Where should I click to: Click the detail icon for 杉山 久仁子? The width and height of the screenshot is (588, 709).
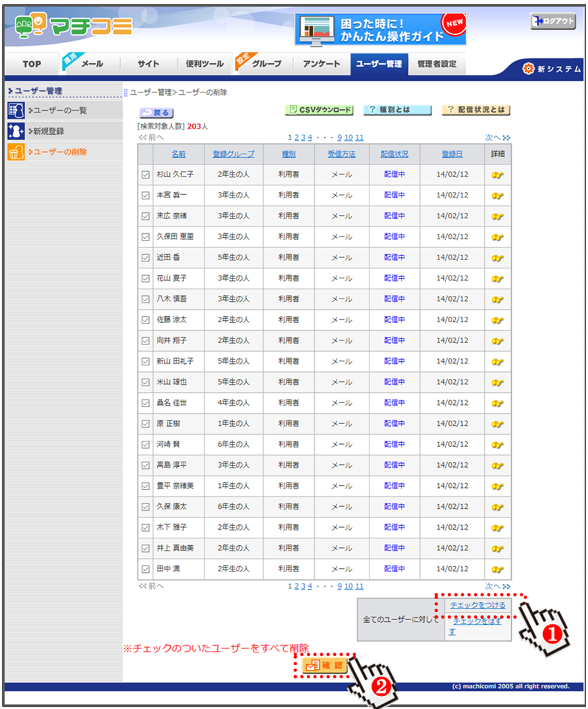click(498, 175)
